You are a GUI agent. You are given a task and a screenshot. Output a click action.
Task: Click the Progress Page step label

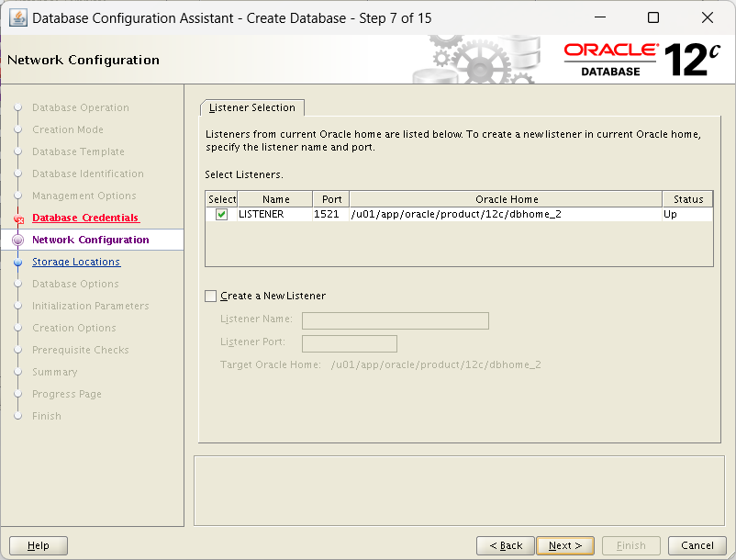pyautogui.click(x=67, y=395)
